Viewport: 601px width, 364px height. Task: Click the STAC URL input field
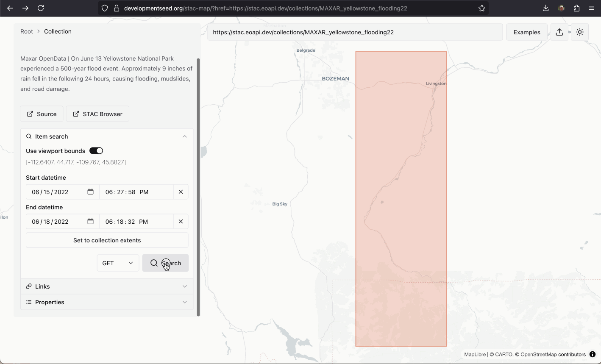tap(355, 32)
